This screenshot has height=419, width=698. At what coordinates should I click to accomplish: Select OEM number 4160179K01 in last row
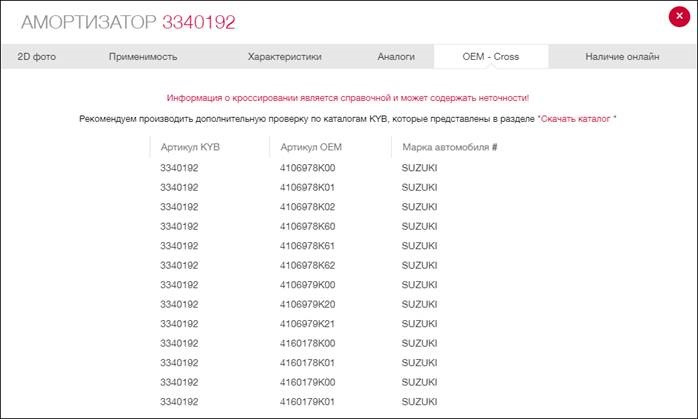tap(308, 402)
